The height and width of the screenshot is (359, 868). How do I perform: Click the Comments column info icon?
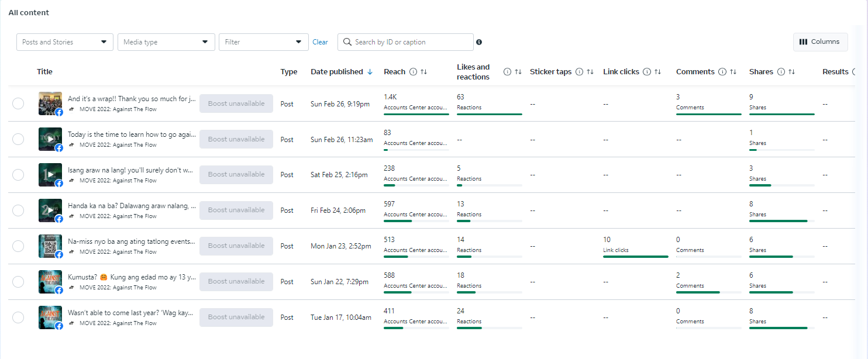pyautogui.click(x=722, y=72)
